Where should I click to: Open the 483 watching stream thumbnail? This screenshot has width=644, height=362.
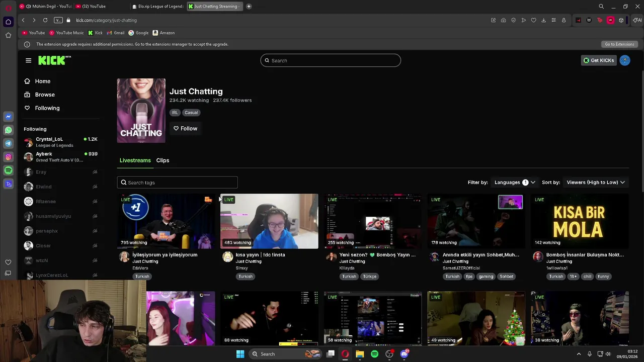269,221
